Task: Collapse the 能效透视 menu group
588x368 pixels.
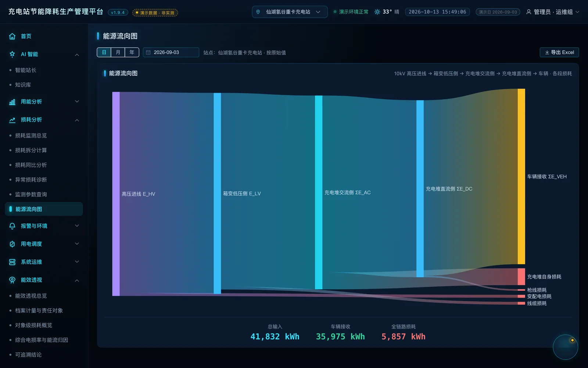Action: click(77, 280)
